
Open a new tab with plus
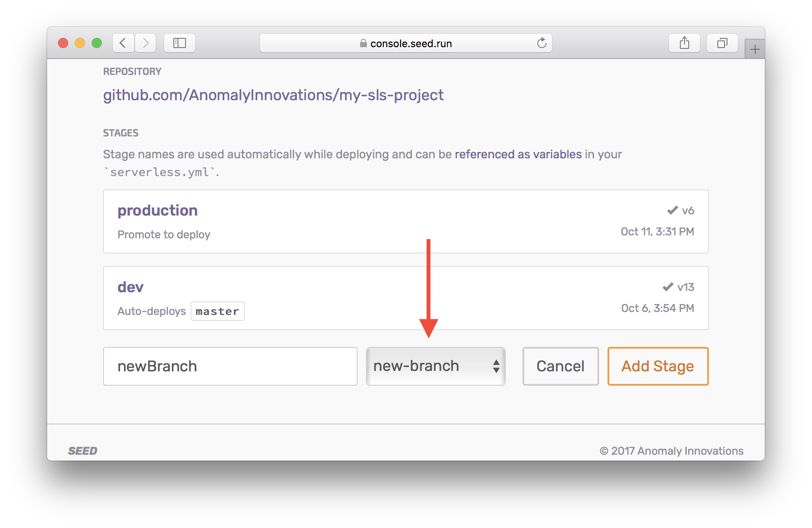(x=755, y=50)
